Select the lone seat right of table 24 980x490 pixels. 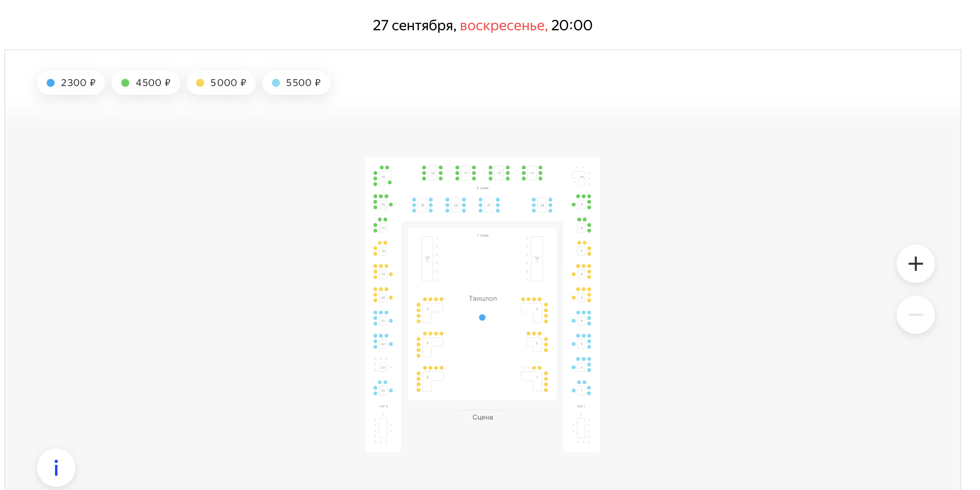pyautogui.click(x=391, y=390)
